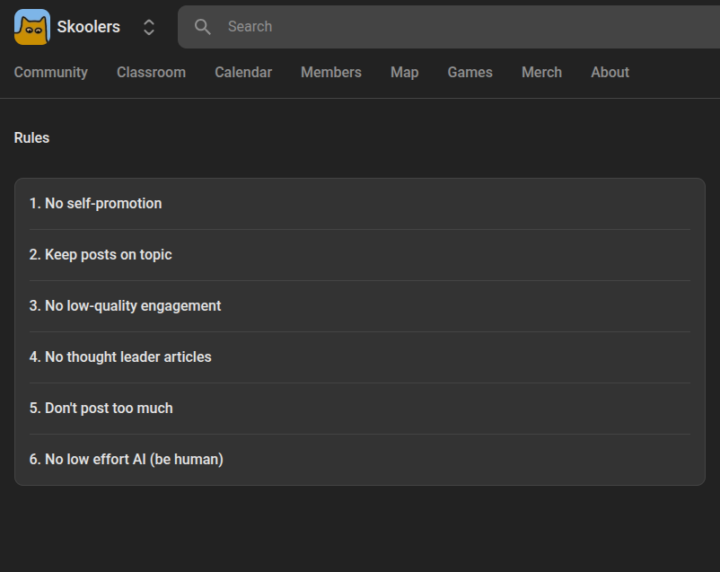Open the Classroom tab
720x572 pixels.
[x=151, y=72]
